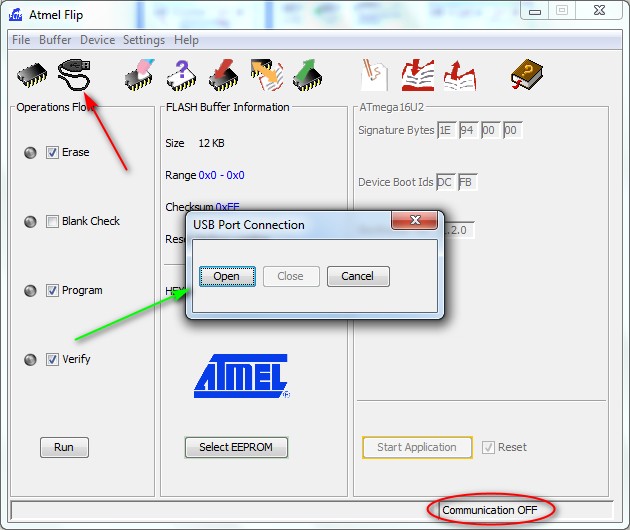The height and width of the screenshot is (530, 630).
Task: Click the ATmega16U2 group label
Action: coord(391,107)
